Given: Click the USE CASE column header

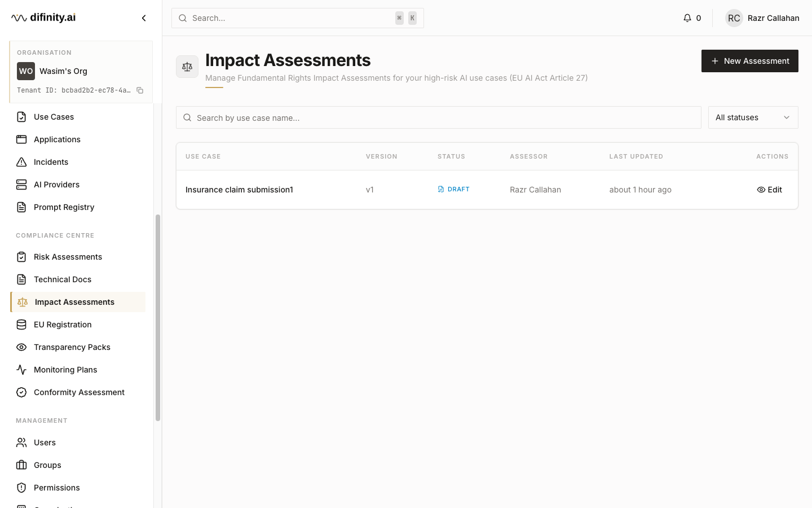Looking at the screenshot, I should coord(203,156).
